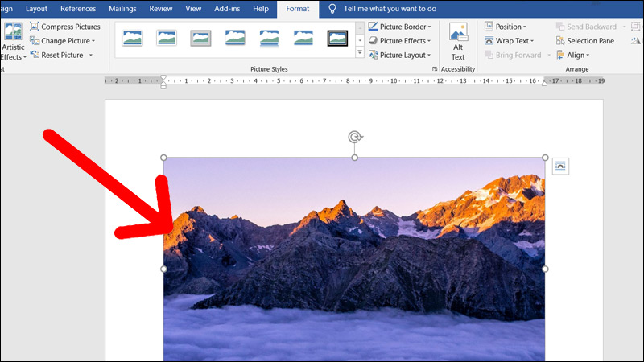Apply fourth picture style thumbnail
The width and height of the screenshot is (644, 362).
[235, 38]
